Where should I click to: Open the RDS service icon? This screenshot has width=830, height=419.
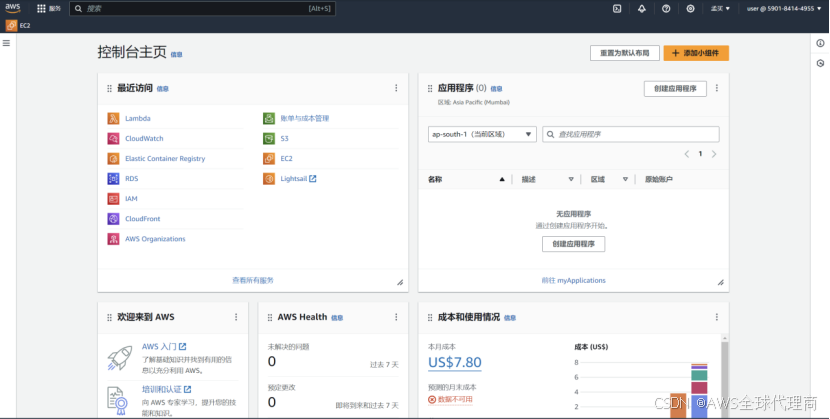113,179
